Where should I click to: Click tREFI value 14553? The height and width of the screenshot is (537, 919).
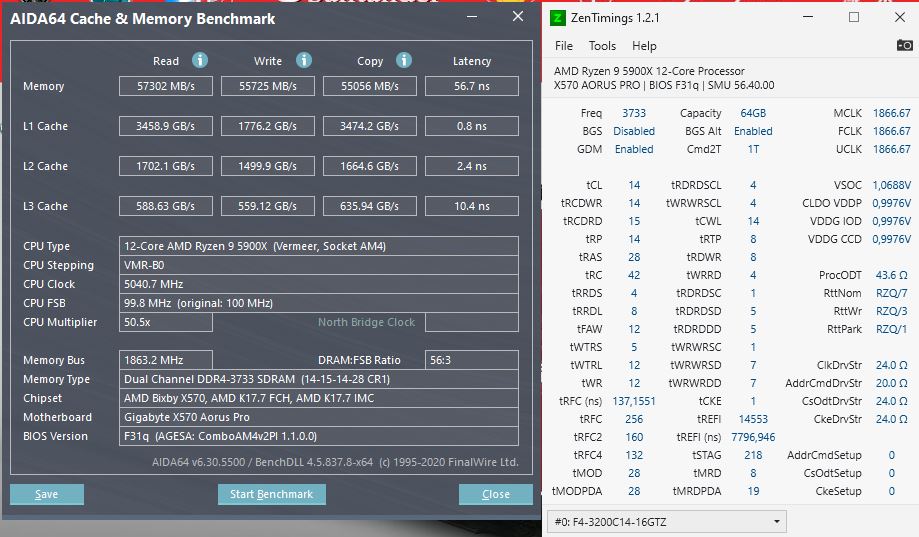pyautogui.click(x=753, y=420)
